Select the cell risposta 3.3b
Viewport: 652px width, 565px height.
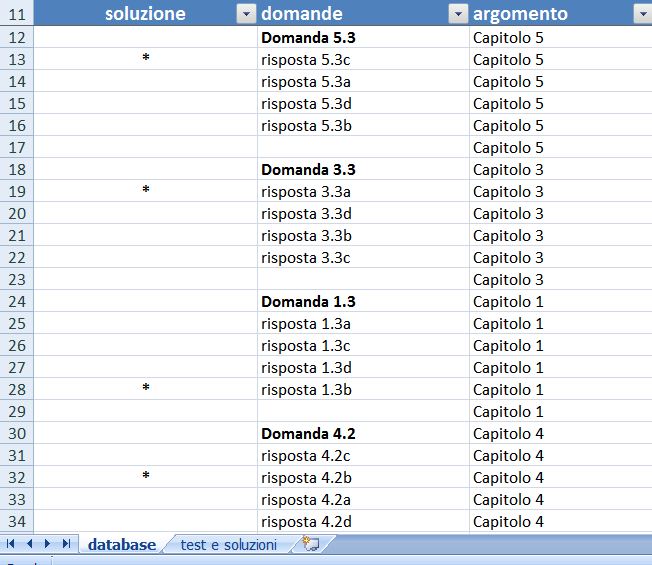point(363,236)
